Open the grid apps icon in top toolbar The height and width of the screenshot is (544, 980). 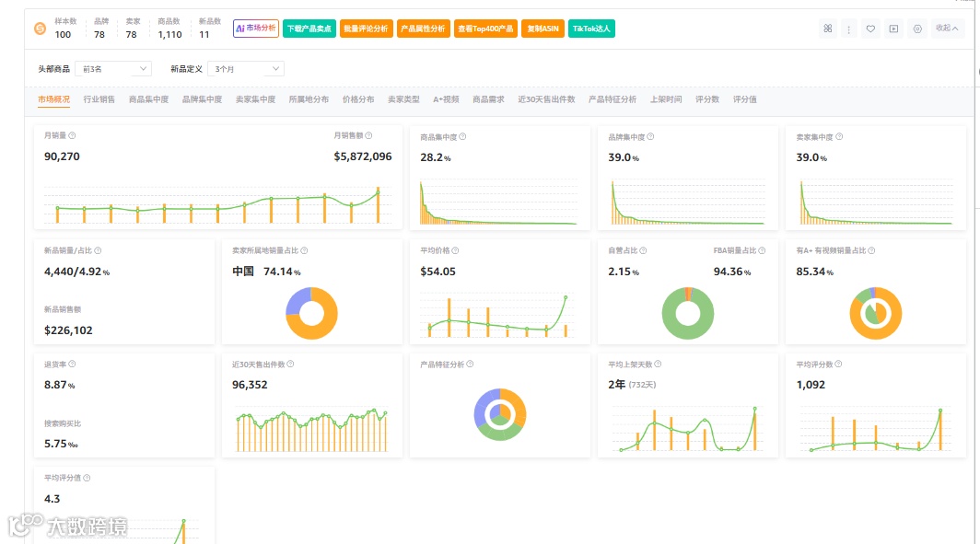point(827,29)
